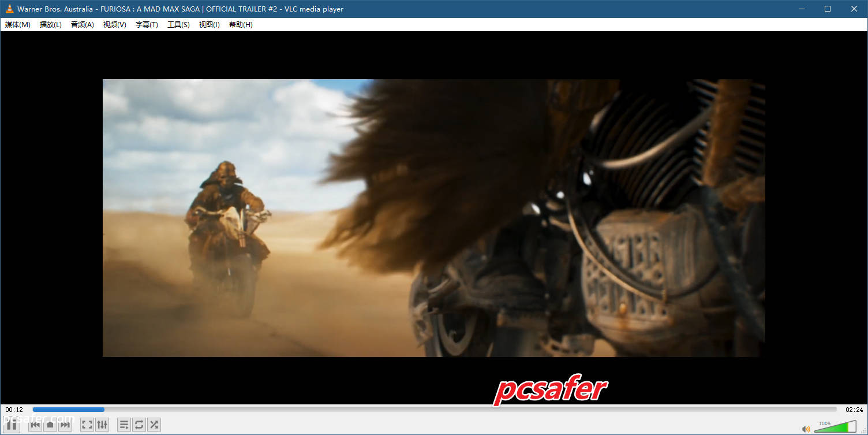Skip to the next media item
The height and width of the screenshot is (435, 868).
click(65, 425)
